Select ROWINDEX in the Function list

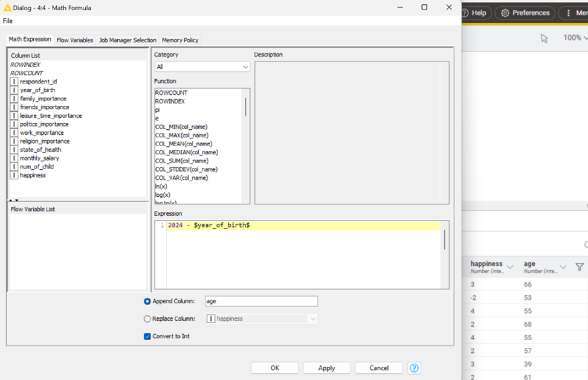(x=170, y=101)
